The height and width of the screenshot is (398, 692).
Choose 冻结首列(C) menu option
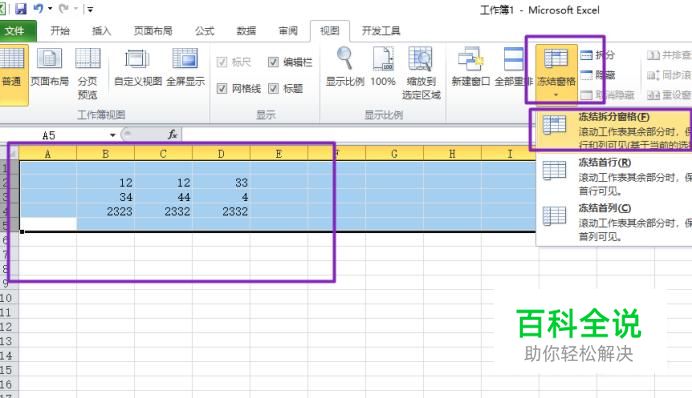click(x=614, y=222)
